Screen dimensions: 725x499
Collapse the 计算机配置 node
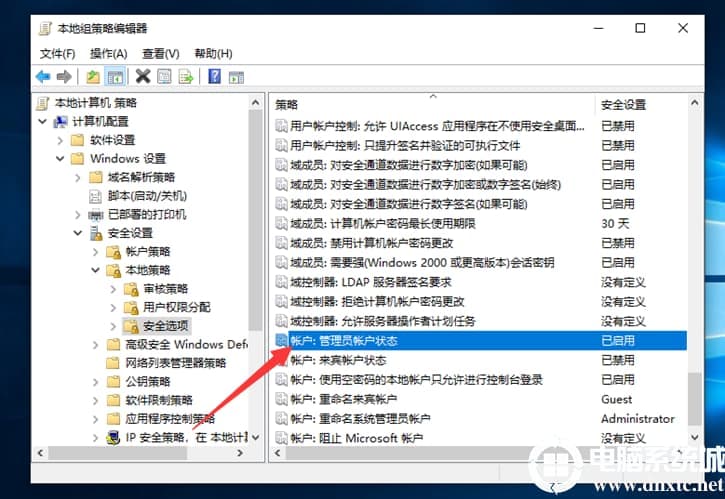tap(43, 122)
